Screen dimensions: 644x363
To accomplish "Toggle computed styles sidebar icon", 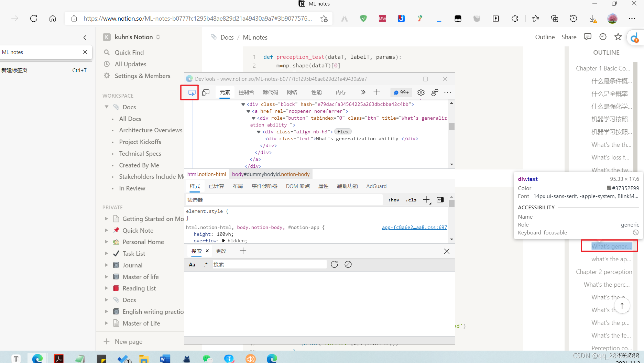I will [440, 200].
